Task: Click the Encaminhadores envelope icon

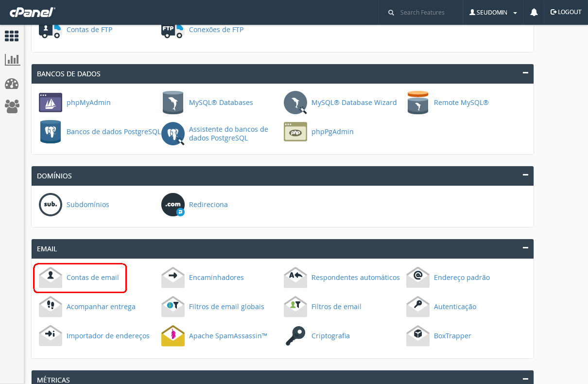Action: (x=173, y=278)
